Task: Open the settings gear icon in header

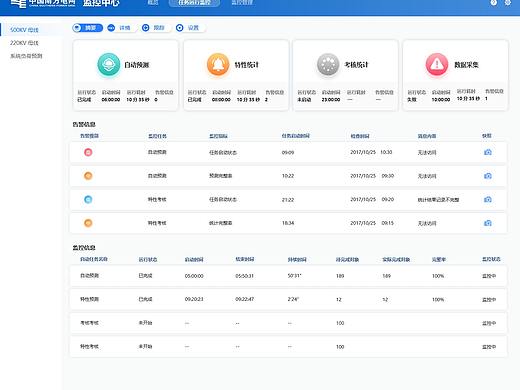Action: 508,3
